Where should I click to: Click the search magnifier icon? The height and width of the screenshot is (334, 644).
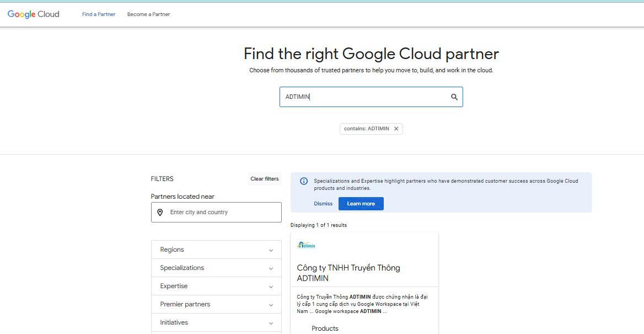point(454,97)
